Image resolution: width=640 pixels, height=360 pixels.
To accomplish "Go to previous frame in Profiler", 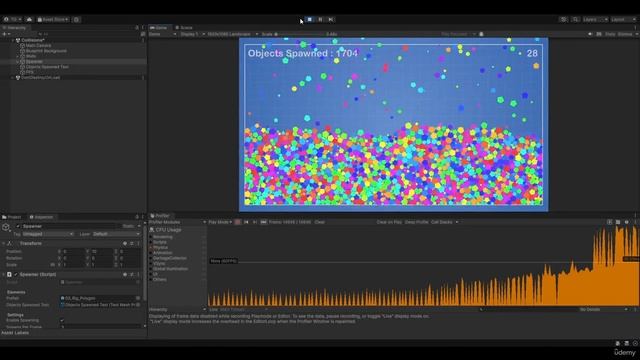I will (246, 222).
